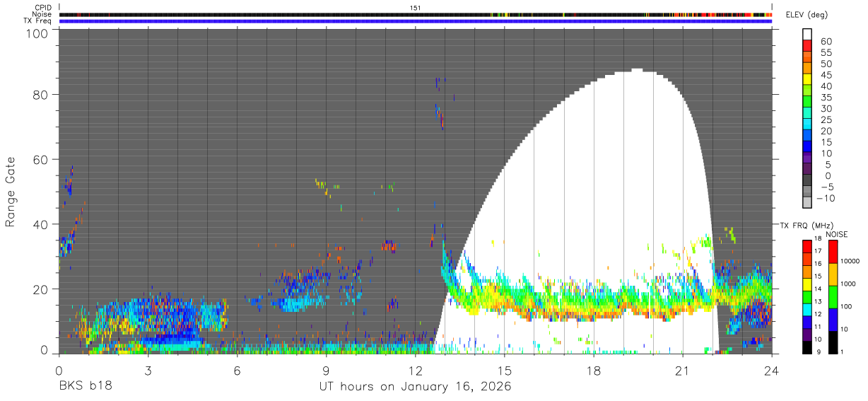Click the blue TX Freq strip above the plot
The height and width of the screenshot is (401, 868).
416,21
